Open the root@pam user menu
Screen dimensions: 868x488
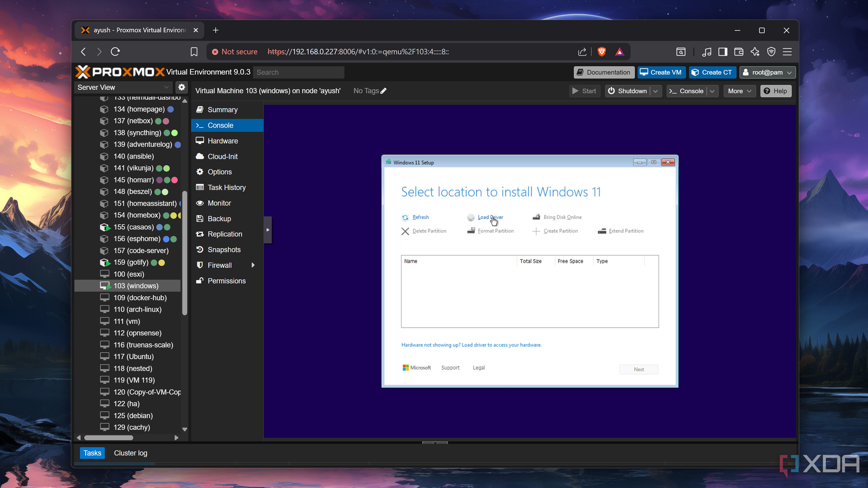(x=767, y=72)
